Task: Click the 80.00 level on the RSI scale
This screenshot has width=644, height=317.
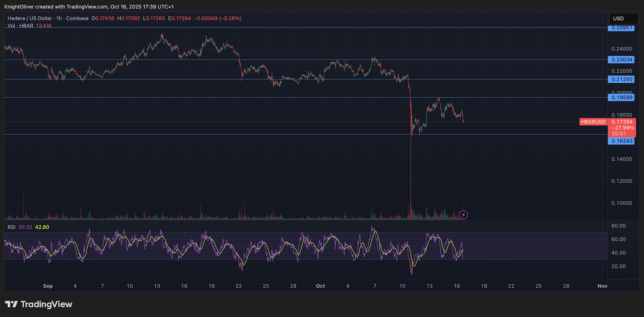Action: pyautogui.click(x=618, y=226)
